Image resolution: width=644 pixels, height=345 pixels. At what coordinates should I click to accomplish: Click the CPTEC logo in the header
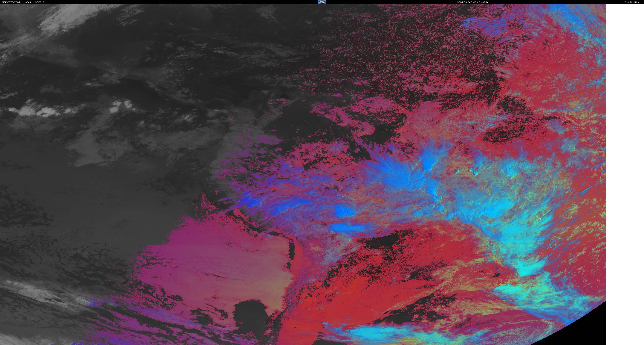point(322,2)
